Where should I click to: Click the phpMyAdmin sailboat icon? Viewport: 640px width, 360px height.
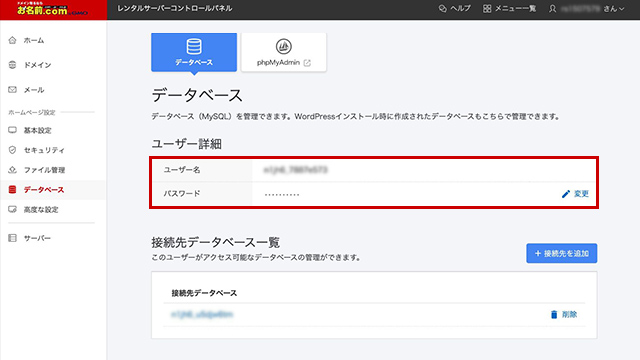283,47
